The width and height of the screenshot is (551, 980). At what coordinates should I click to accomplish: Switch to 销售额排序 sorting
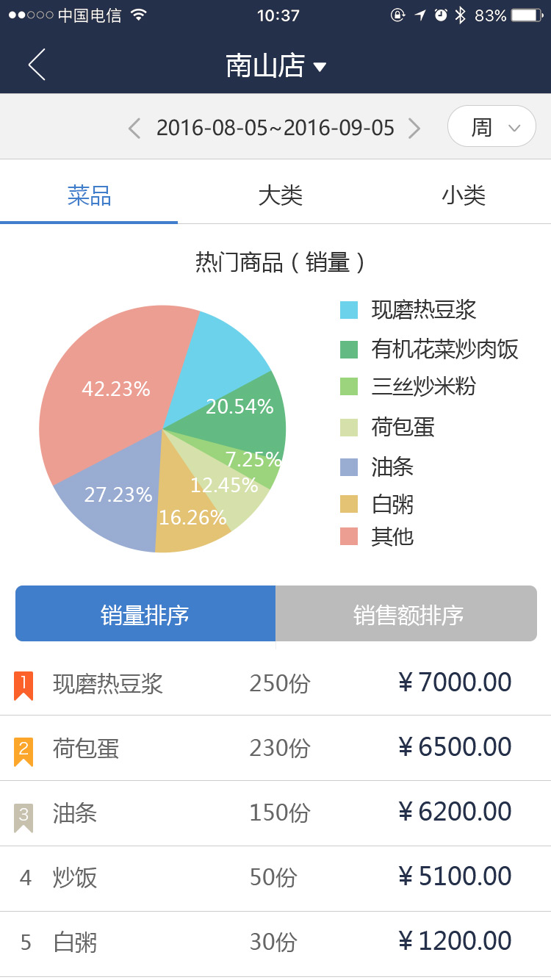[x=407, y=614]
